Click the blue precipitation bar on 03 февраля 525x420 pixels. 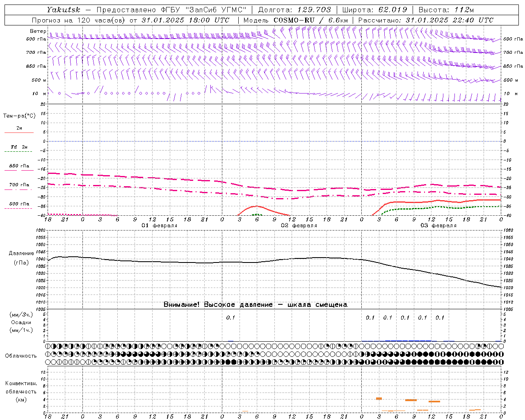click(x=408, y=340)
